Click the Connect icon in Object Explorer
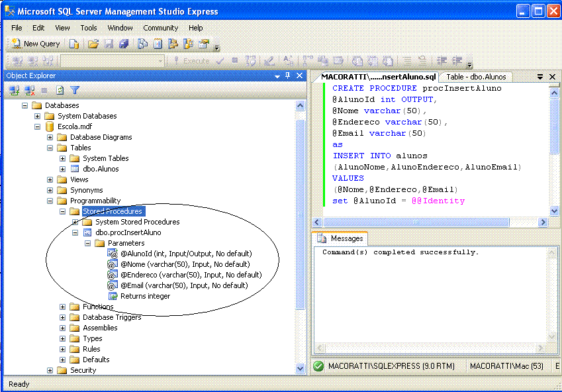Image resolution: width=562 pixels, height=392 pixels. [15, 90]
